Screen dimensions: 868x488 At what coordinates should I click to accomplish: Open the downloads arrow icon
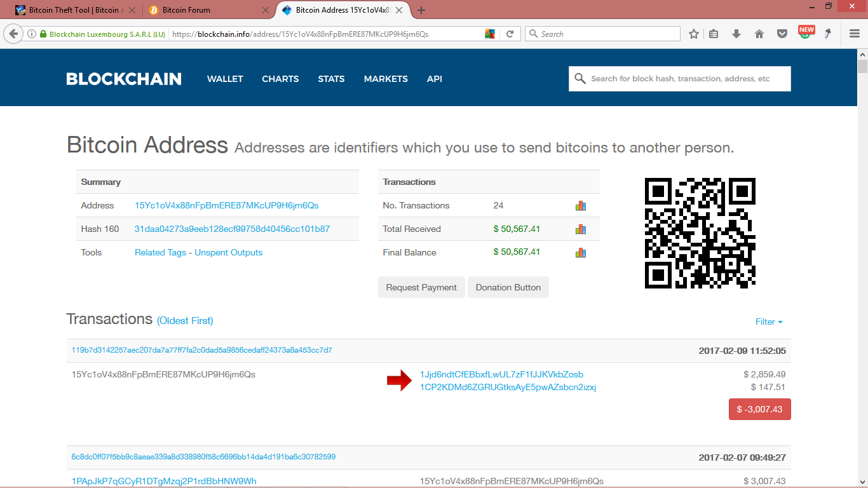[x=736, y=34]
